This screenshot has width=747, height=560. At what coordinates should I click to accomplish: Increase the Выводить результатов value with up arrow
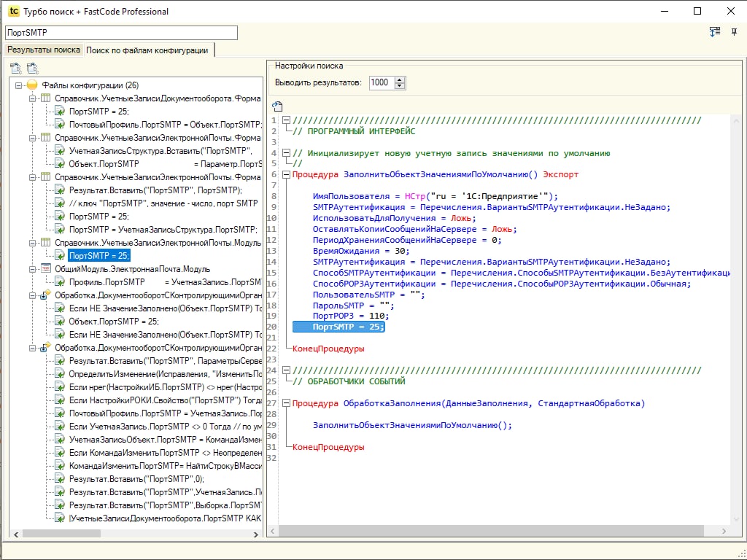coord(399,79)
